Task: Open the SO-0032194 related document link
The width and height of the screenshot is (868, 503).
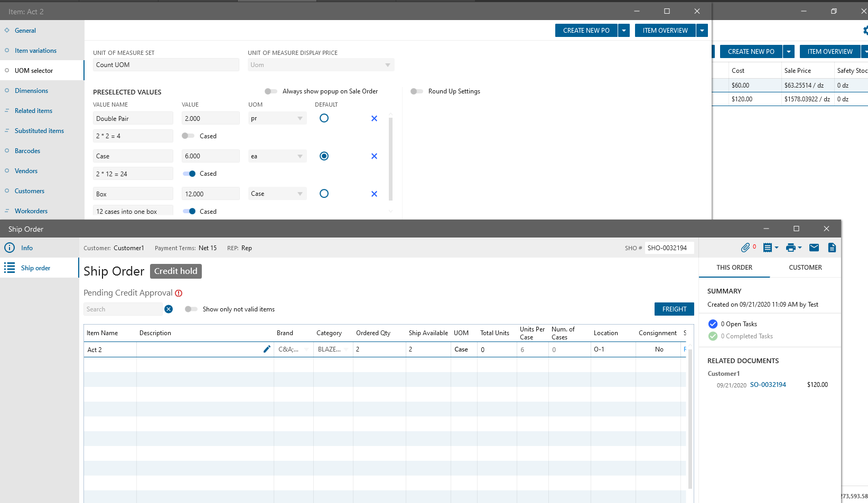Action: [768, 385]
